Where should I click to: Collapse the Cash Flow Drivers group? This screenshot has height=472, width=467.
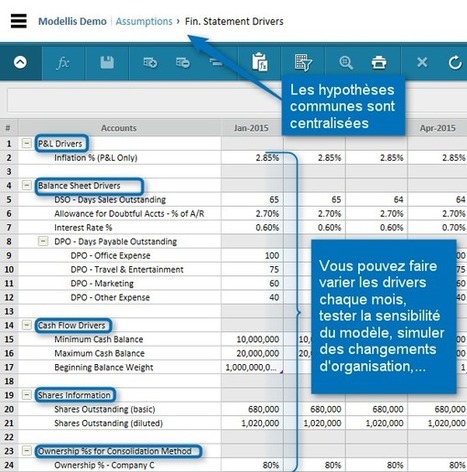(27, 325)
